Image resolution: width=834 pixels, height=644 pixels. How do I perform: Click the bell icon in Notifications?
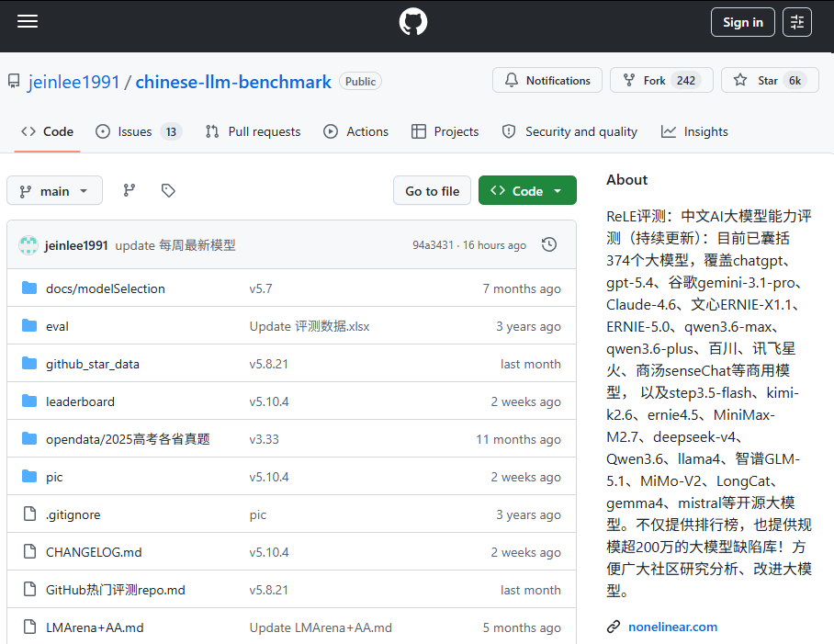511,80
